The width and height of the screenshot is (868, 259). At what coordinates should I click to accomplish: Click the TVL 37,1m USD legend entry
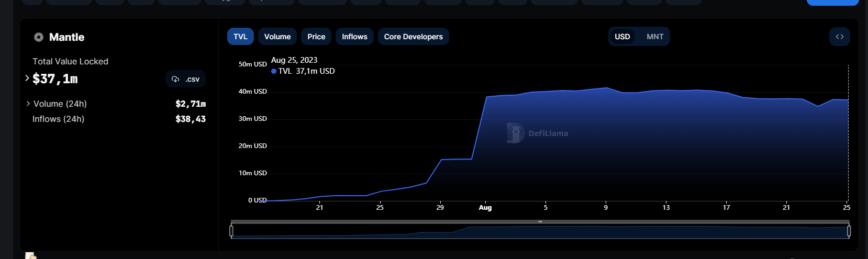coord(303,71)
